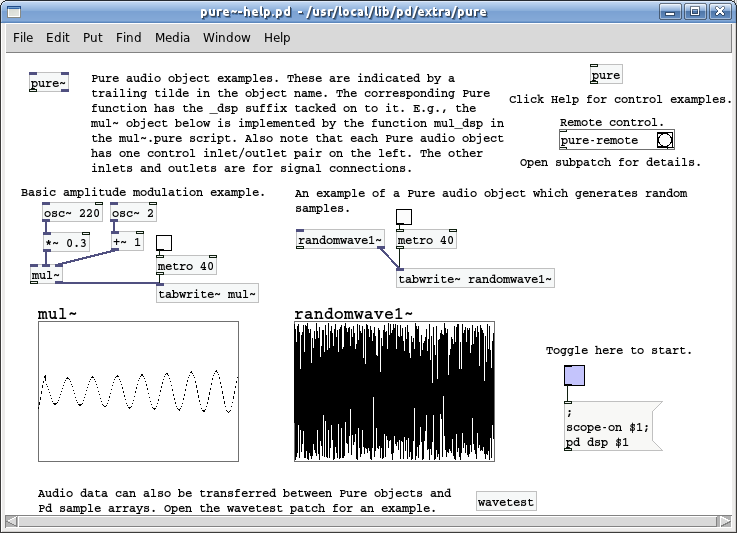
Task: Click 'Click Help for control examples.' text
Action: coord(620,99)
